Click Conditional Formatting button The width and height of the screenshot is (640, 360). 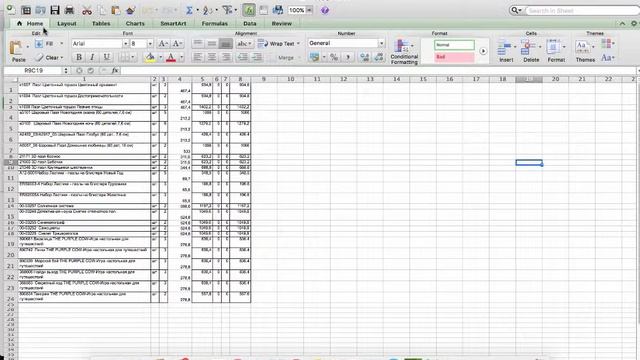click(x=404, y=51)
